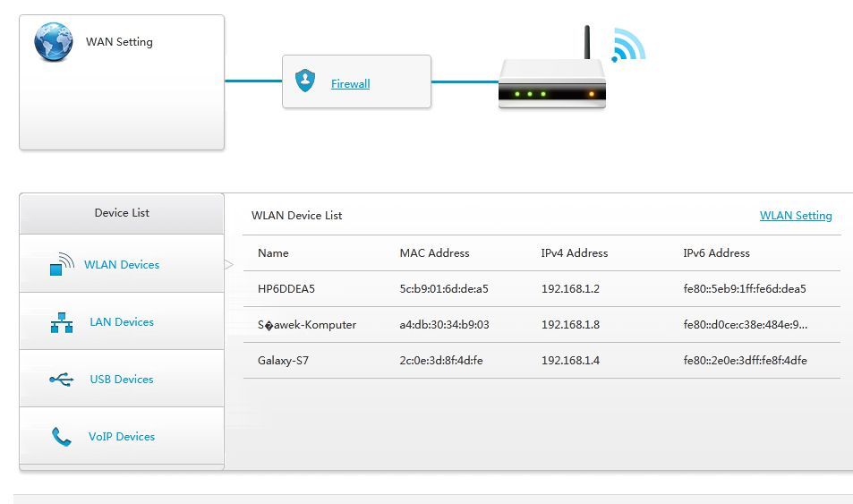
Task: Select the USB Devices tab
Action: click(x=122, y=379)
